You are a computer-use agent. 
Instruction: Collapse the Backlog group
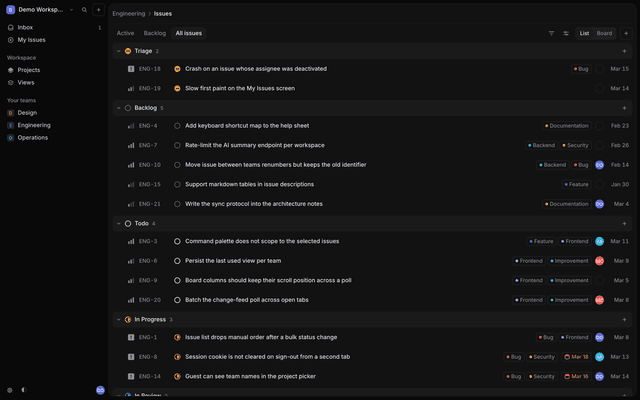(x=118, y=108)
